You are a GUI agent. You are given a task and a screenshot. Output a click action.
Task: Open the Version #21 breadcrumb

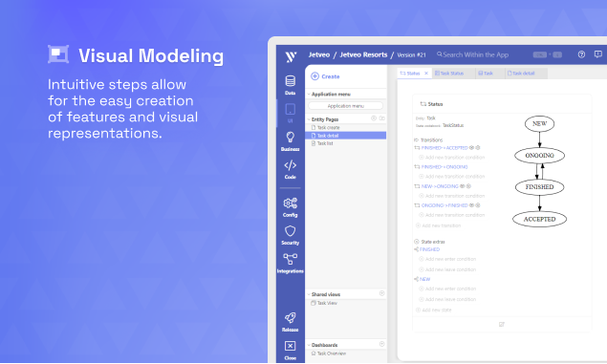coord(411,54)
